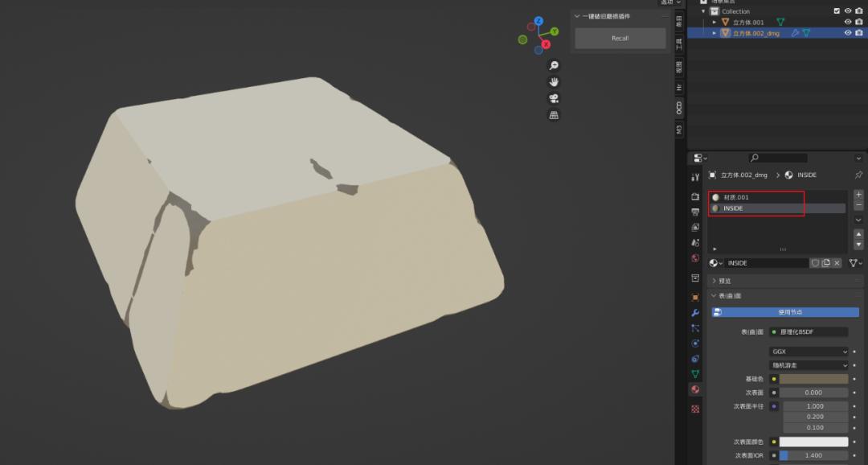Switch to the M3 sidebar tab
868x465 pixels.
pyautogui.click(x=679, y=130)
